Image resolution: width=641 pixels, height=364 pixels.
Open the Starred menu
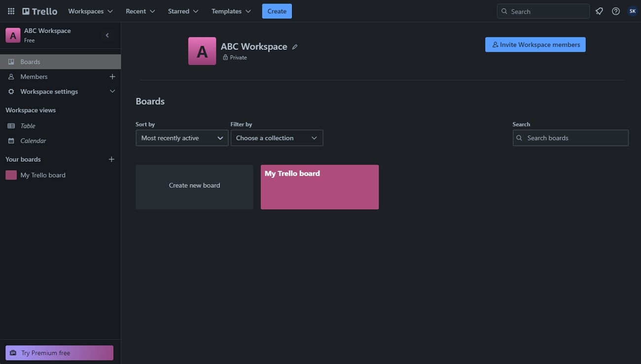click(x=182, y=11)
